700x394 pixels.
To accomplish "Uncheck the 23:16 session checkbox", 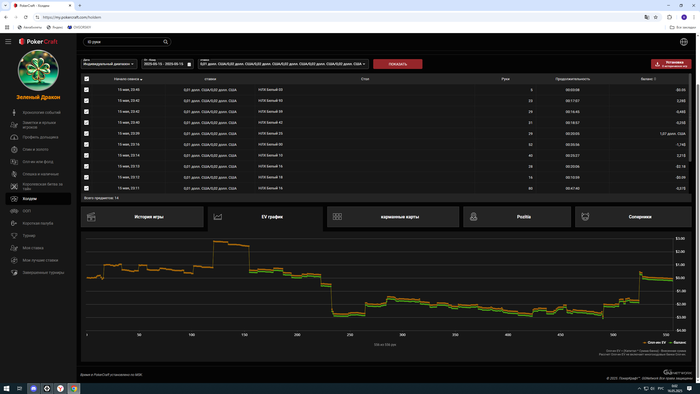I will (87, 145).
